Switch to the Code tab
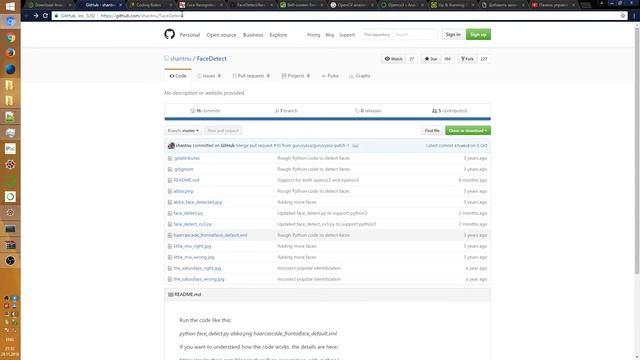The width and height of the screenshot is (640, 360). click(178, 76)
